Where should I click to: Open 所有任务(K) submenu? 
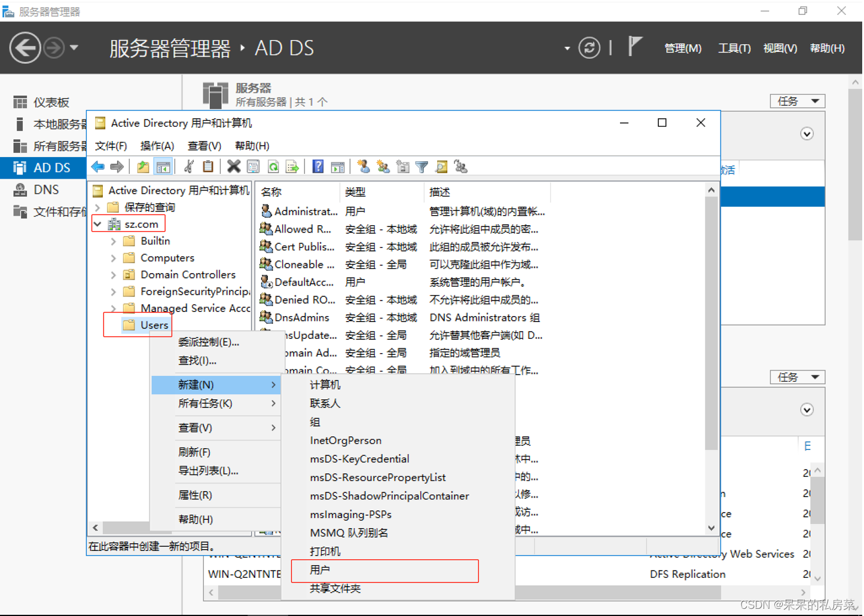pos(215,403)
